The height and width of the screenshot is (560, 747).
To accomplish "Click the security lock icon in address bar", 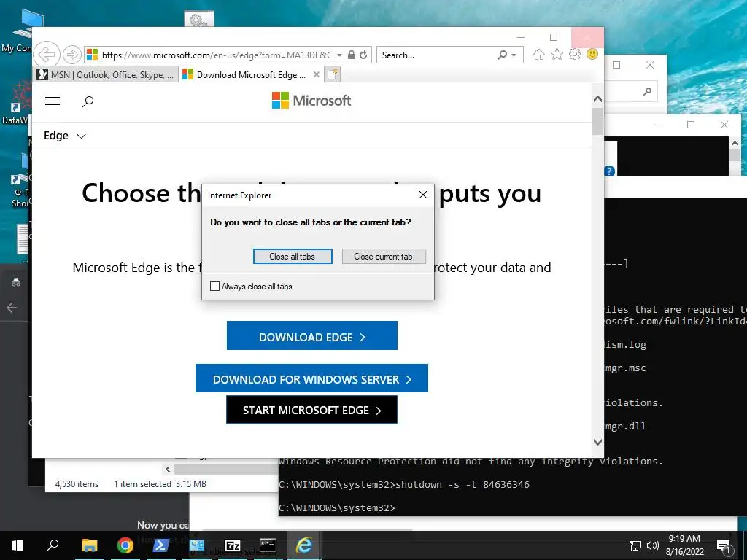I will [x=352, y=55].
